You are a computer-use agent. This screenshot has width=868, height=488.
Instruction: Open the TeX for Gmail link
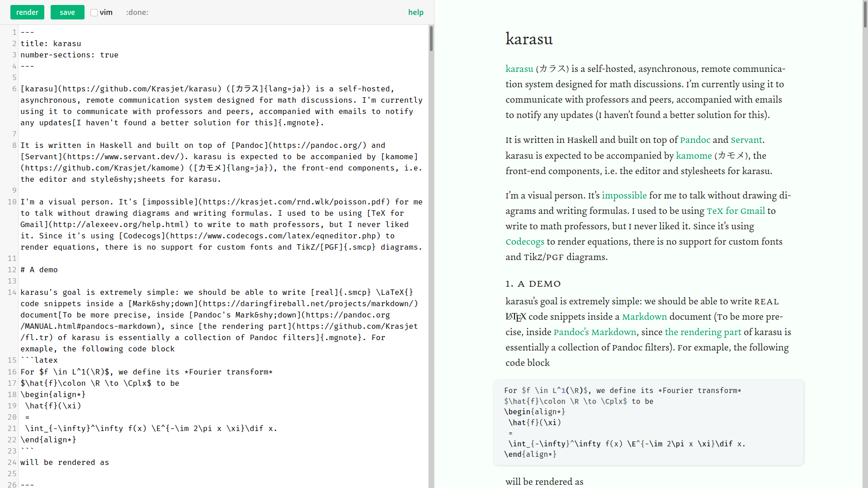pyautogui.click(x=736, y=211)
